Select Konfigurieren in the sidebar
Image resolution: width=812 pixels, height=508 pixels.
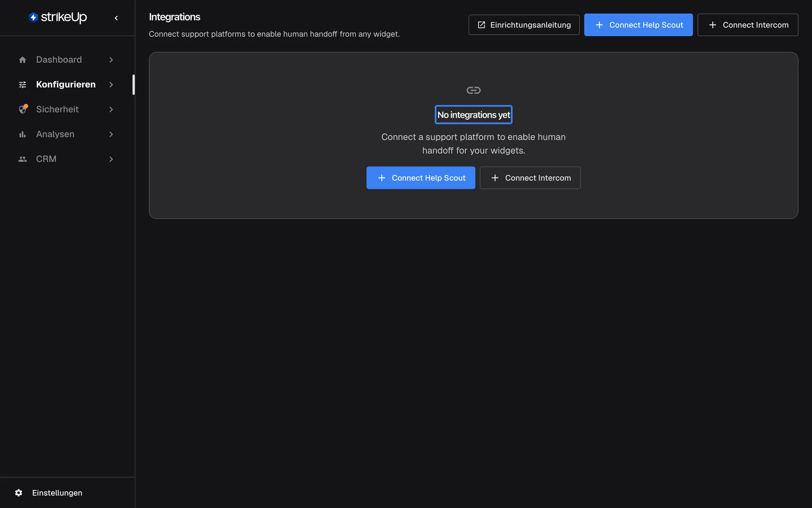[x=66, y=84]
